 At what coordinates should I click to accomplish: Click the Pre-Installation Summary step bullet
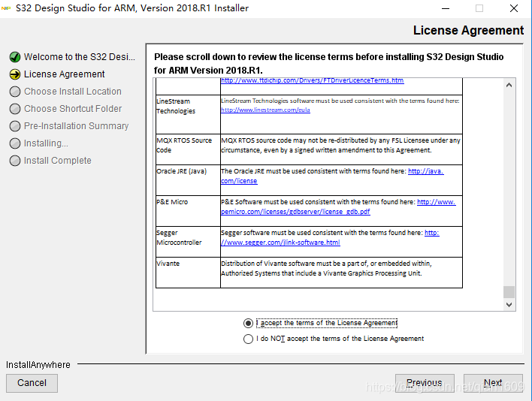pos(14,126)
